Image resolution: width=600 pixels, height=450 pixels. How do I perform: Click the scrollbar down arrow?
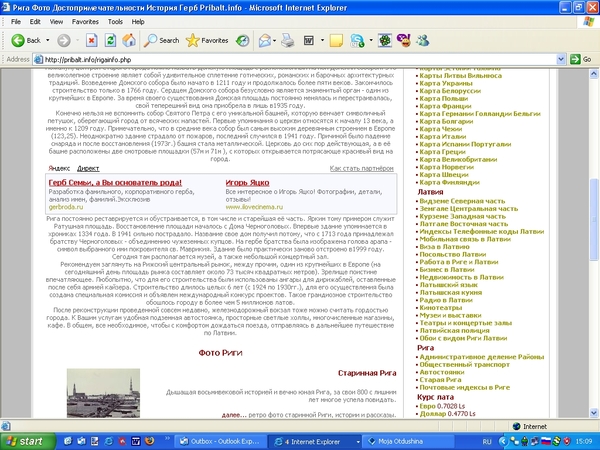tap(593, 413)
